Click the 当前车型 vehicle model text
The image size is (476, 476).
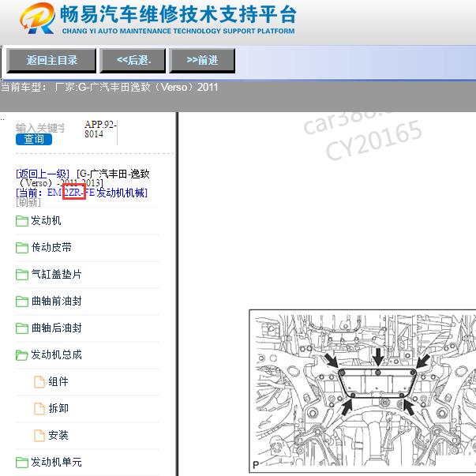tap(109, 88)
